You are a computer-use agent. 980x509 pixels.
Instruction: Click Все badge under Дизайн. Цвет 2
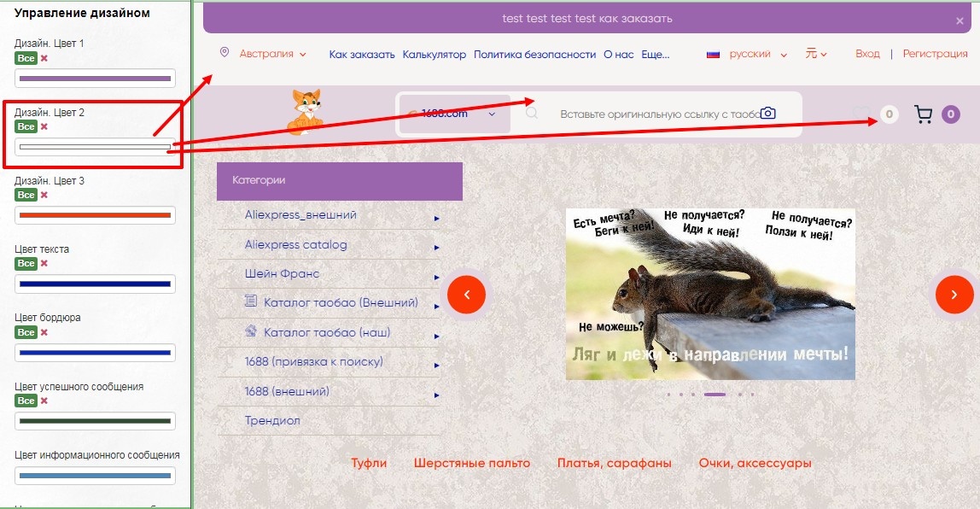[x=26, y=126]
